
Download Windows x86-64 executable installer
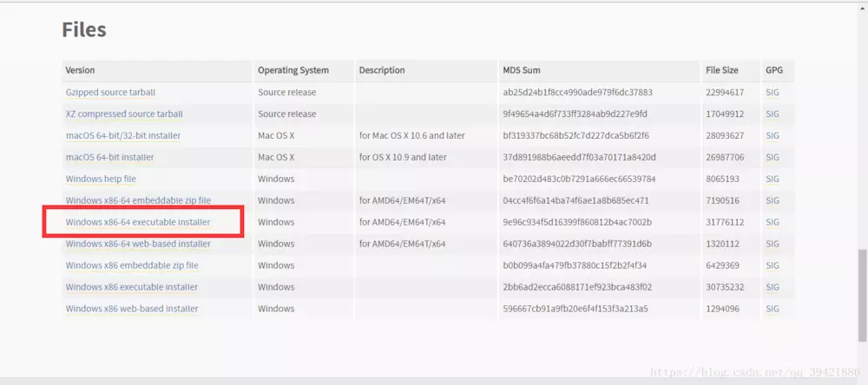click(138, 222)
